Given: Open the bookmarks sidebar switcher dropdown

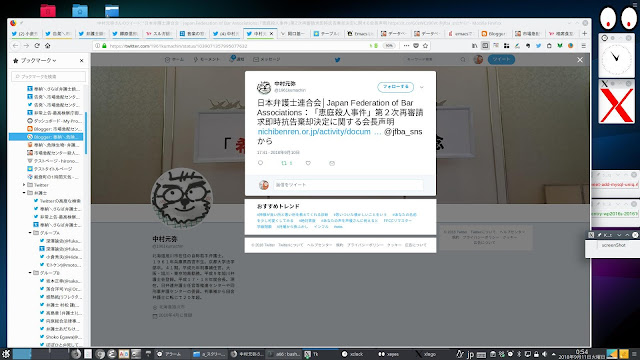Looking at the screenshot, I should click(x=38, y=60).
